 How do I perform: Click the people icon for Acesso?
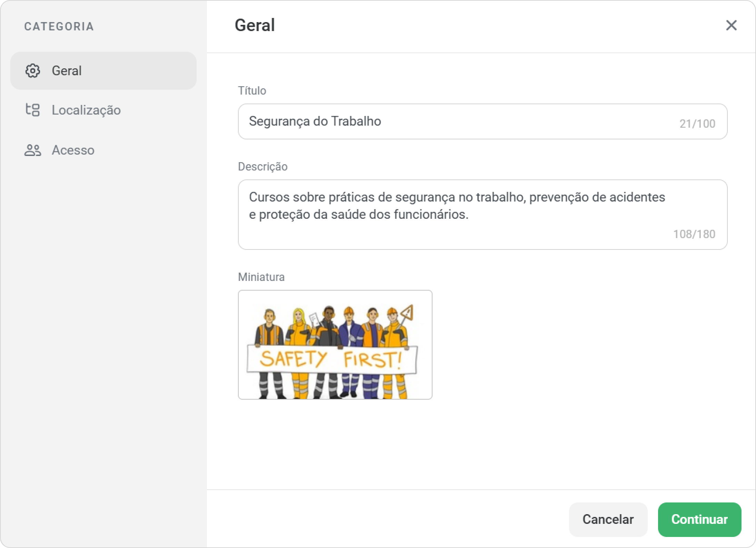point(33,150)
